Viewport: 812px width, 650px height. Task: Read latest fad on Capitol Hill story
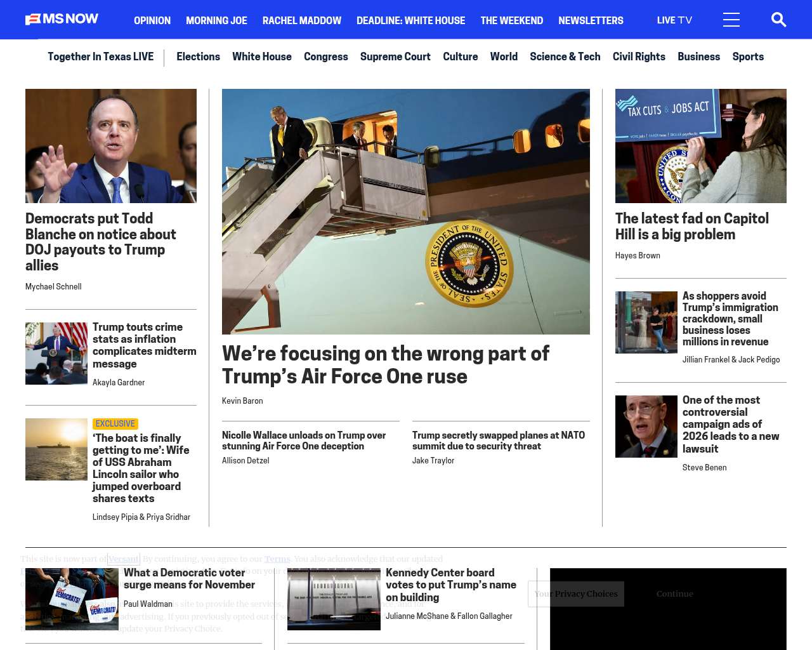692,227
